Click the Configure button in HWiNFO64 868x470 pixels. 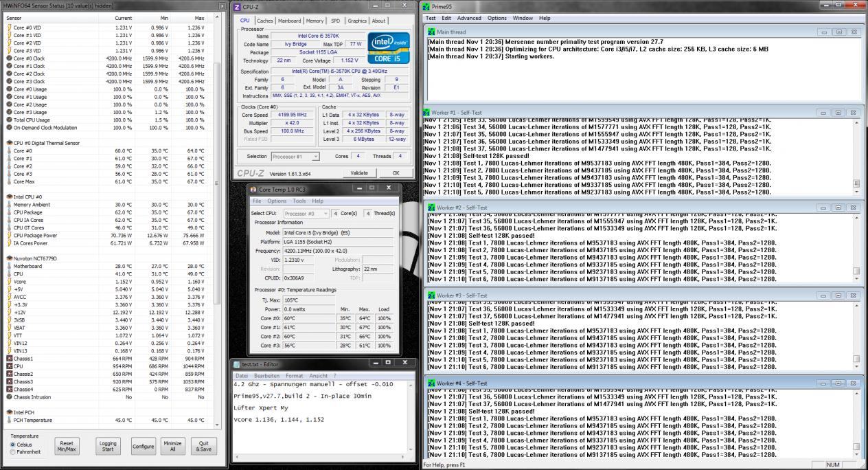coord(144,447)
